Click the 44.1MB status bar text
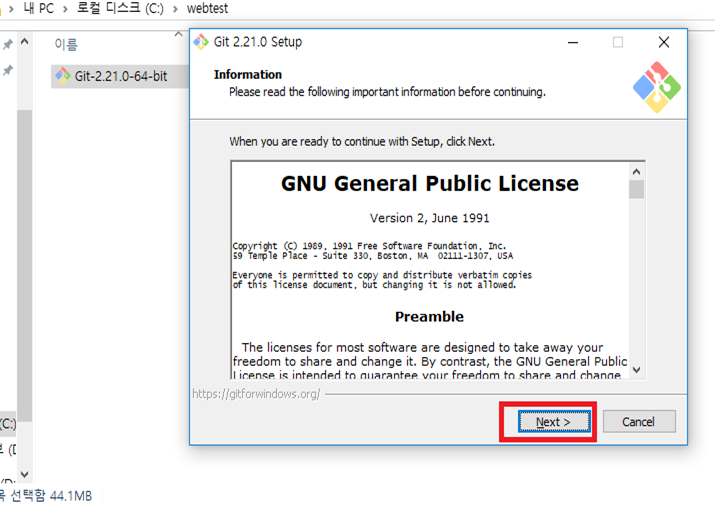 (71, 496)
